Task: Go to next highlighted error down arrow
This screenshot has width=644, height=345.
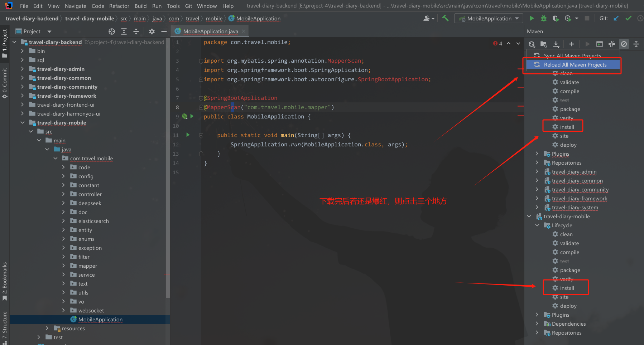Action: (518, 43)
